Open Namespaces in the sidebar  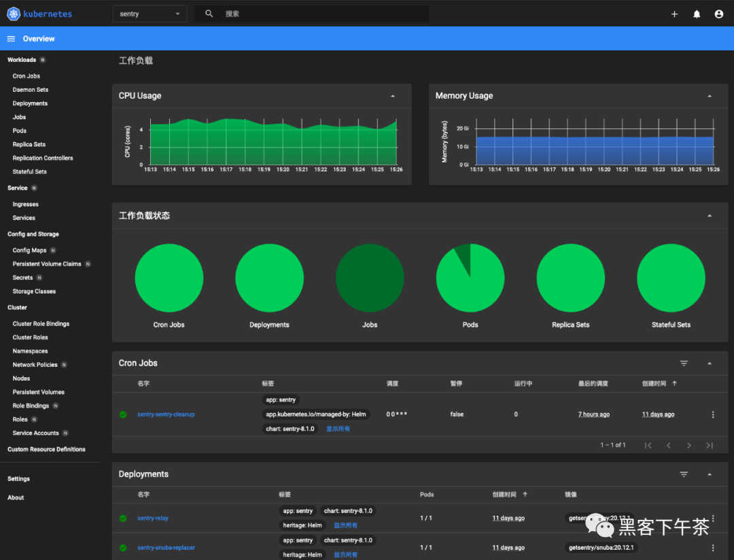pyautogui.click(x=30, y=351)
